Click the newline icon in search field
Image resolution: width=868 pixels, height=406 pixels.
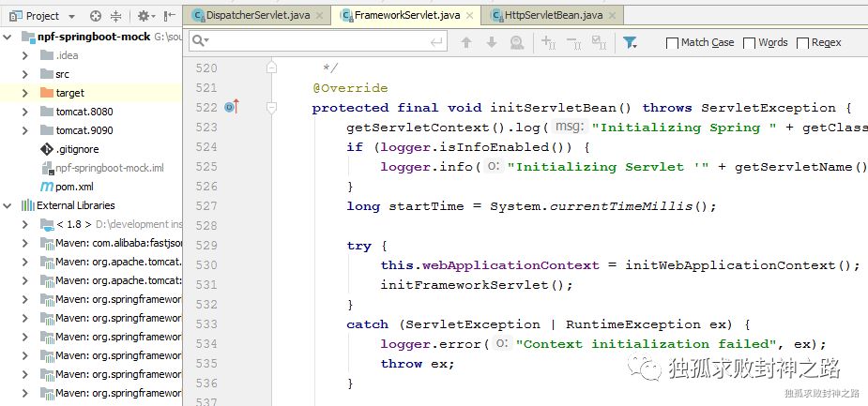436,42
